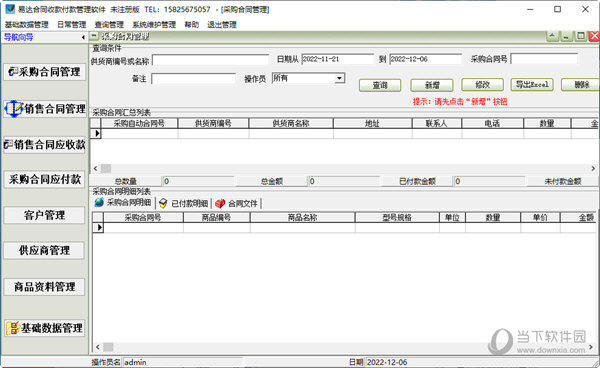Open 供应商管理 sidebar button
The width and height of the screenshot is (600, 368).
pyautogui.click(x=44, y=251)
